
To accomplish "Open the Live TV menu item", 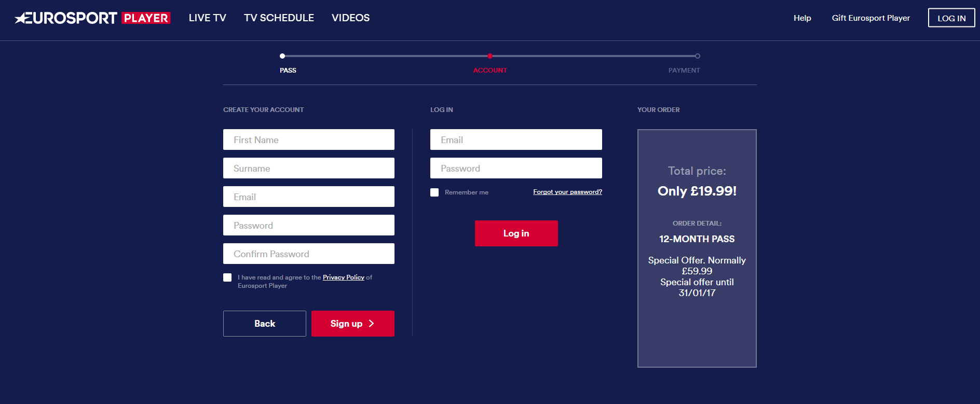I will (x=207, y=18).
